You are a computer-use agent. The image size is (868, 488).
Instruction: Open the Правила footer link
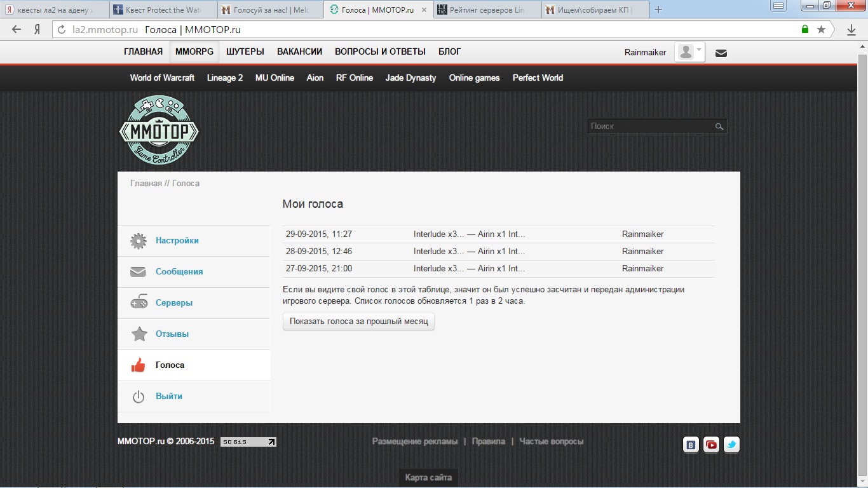[x=489, y=442]
